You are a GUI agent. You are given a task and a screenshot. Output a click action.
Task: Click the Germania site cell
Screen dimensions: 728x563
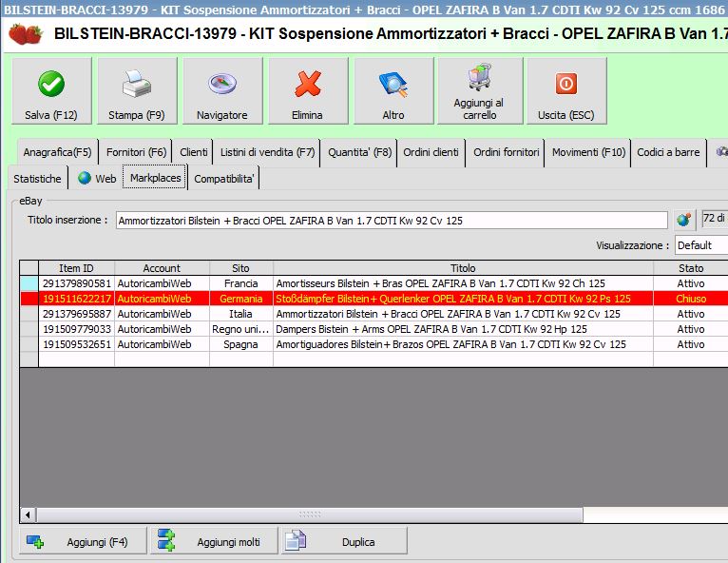tap(241, 299)
